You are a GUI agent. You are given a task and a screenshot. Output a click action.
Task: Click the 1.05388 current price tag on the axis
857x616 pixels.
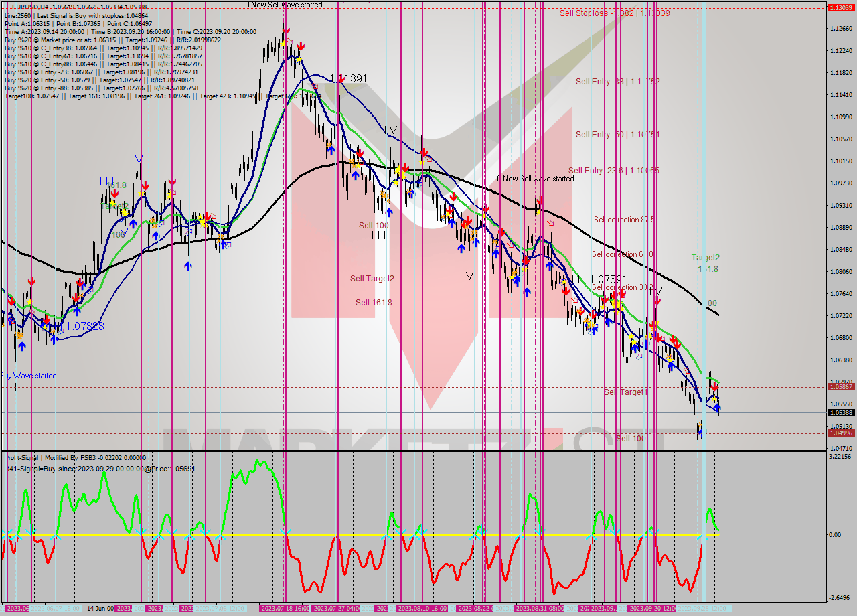click(841, 413)
